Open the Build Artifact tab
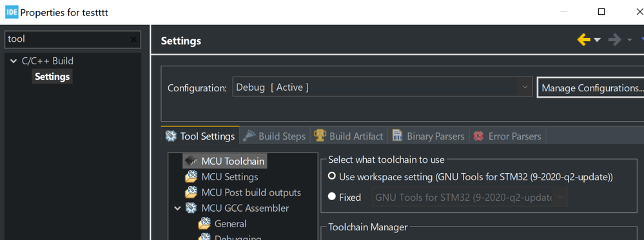This screenshot has width=644, height=240. coord(349,136)
